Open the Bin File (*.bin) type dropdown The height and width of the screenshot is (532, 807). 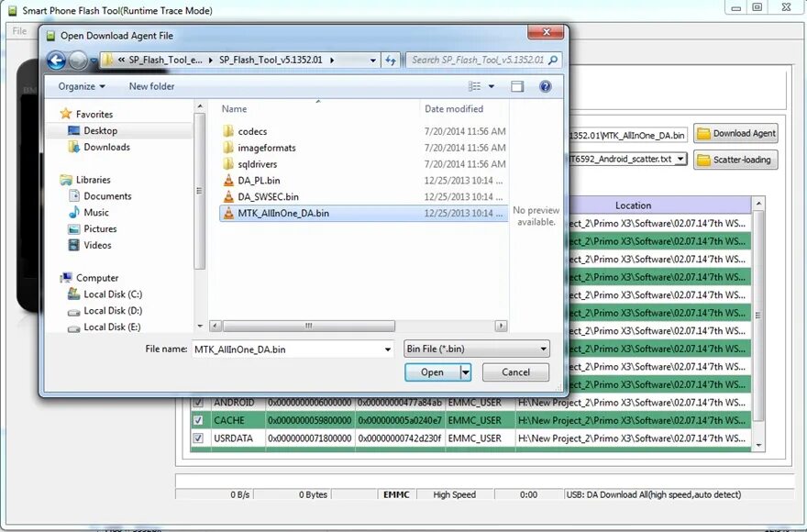(x=477, y=349)
